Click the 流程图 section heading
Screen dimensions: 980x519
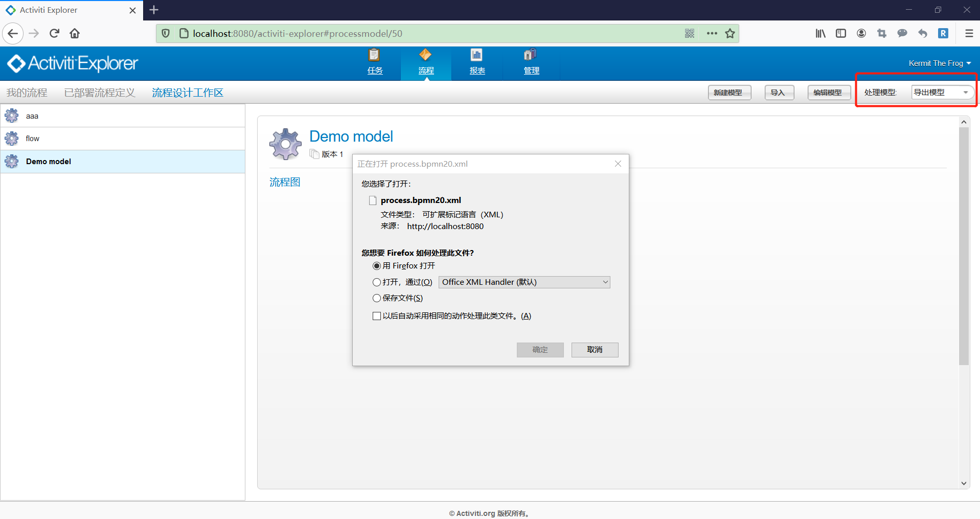click(285, 183)
